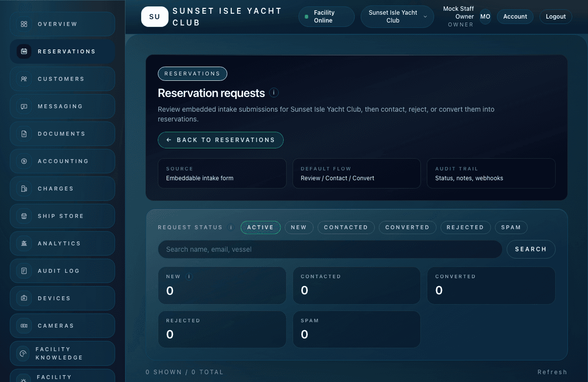Filter requests by New status
The image size is (588, 382).
pos(299,227)
